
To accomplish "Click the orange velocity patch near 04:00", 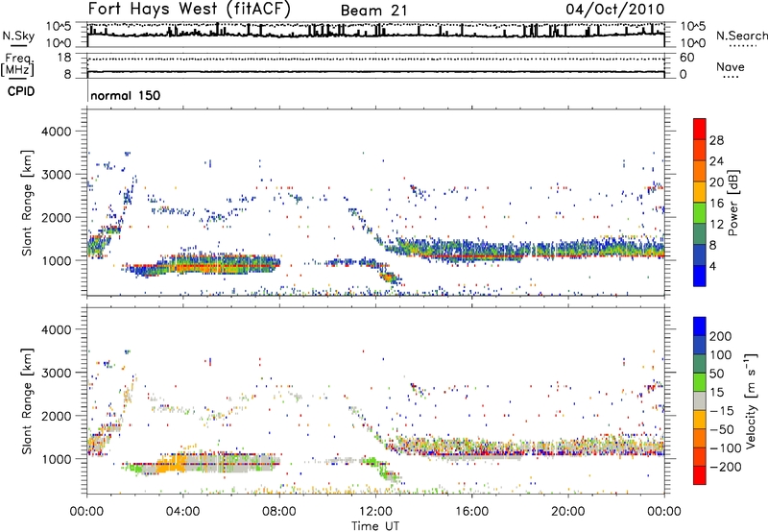I will tap(172, 463).
